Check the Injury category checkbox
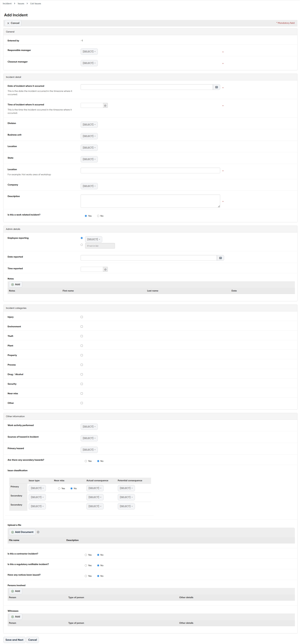Image resolution: width=300 pixels, height=644 pixels. [x=82, y=317]
